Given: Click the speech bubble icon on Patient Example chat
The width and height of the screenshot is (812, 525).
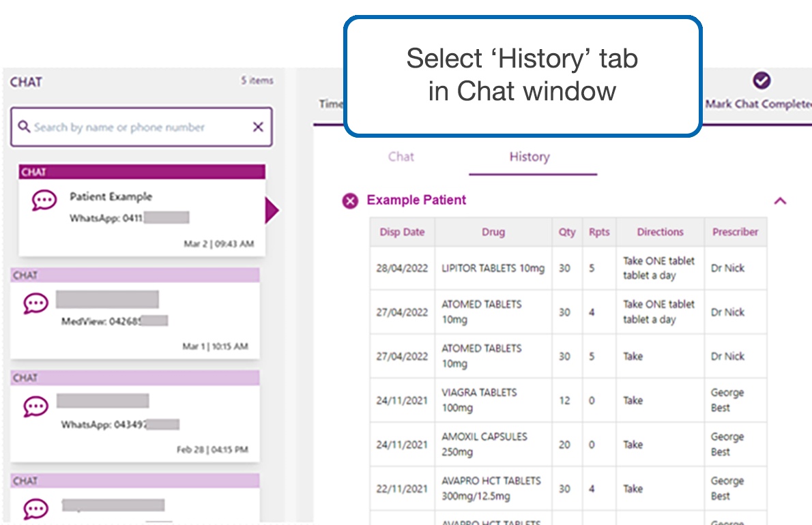Looking at the screenshot, I should pos(44,200).
